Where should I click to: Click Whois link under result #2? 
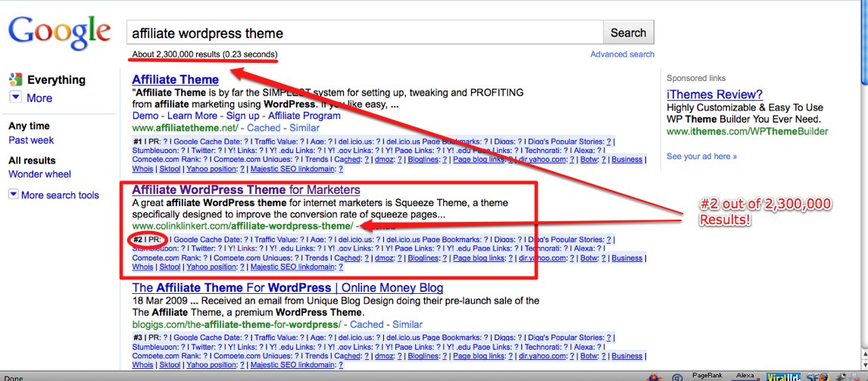click(143, 267)
